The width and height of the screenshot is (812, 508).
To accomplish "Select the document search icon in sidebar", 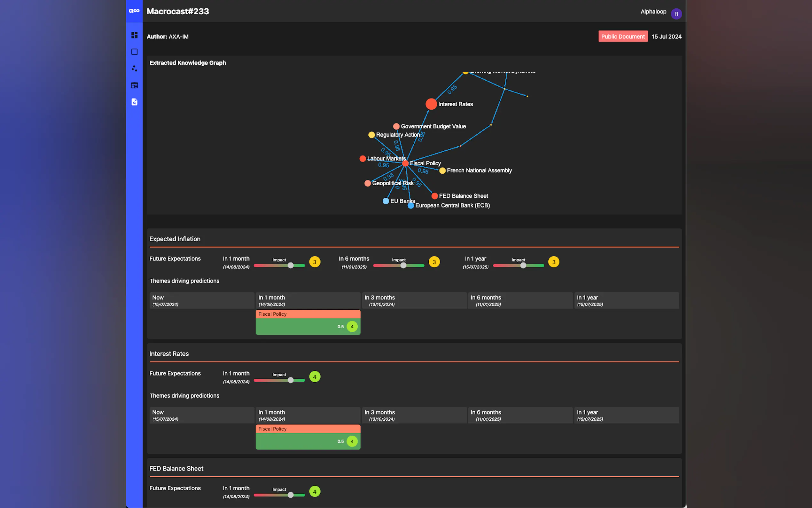I will 134,102.
